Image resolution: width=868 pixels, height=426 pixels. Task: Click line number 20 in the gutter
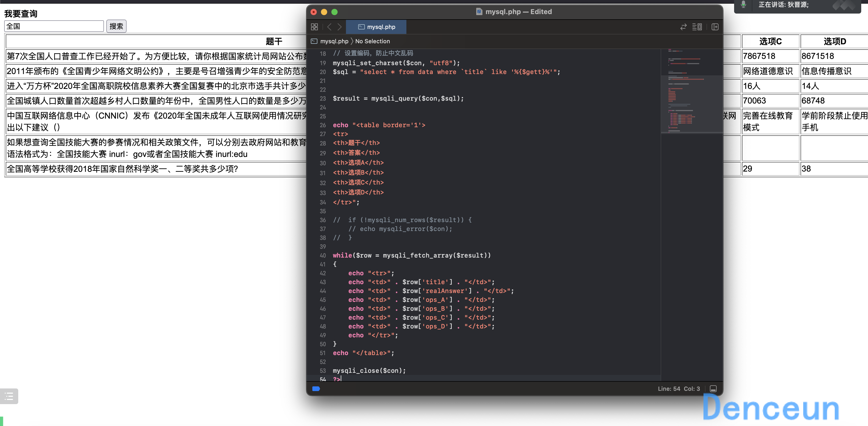(x=323, y=72)
